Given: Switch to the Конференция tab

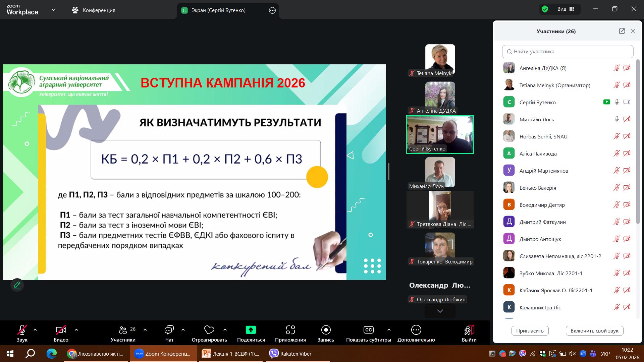Looking at the screenshot, I should pos(94,10).
